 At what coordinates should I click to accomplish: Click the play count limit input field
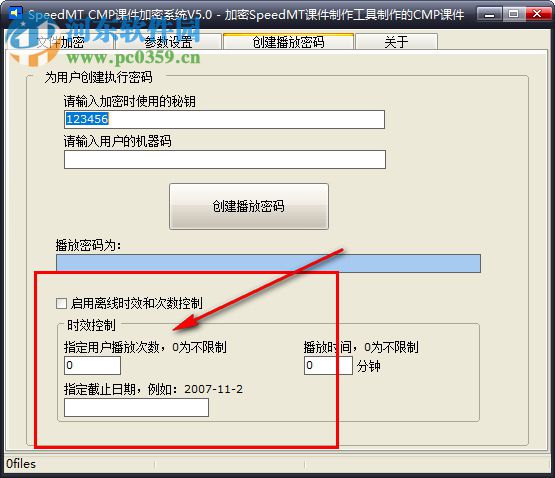pos(92,365)
